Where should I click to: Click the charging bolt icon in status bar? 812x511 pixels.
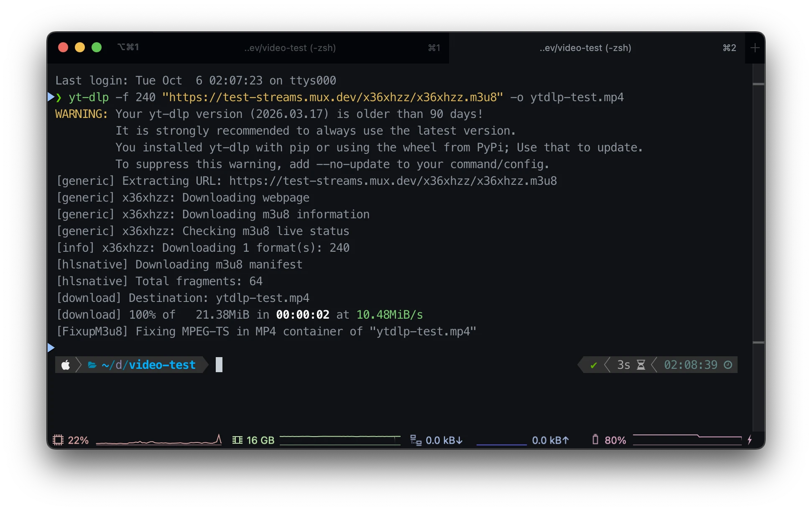(750, 439)
